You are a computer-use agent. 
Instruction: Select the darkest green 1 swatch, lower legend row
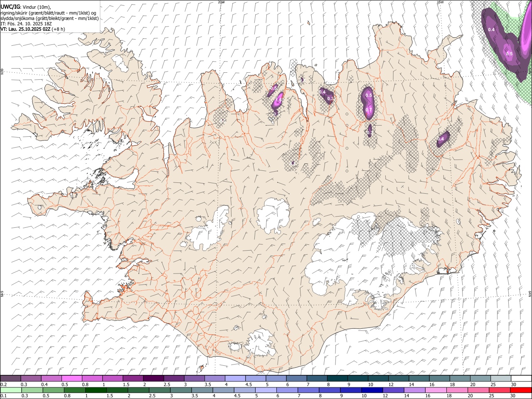(96, 390)
